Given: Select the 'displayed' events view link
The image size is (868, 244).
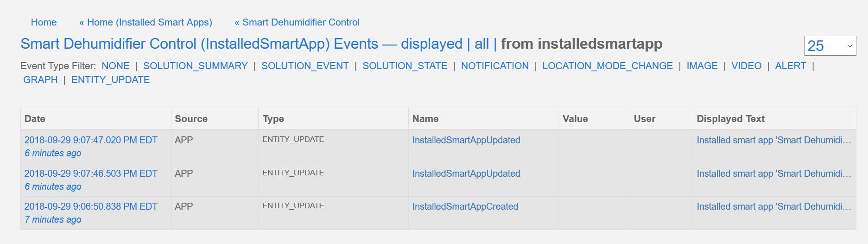Looking at the screenshot, I should (431, 44).
